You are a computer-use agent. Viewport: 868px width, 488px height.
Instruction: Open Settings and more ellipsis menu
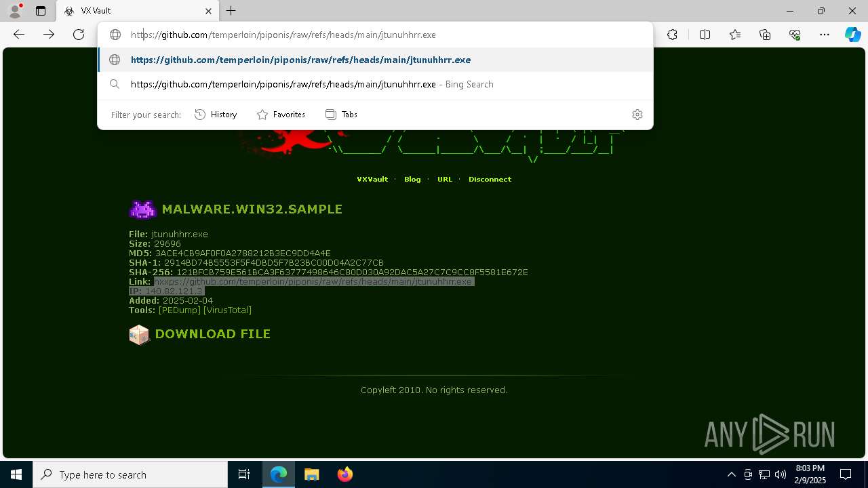(x=825, y=35)
